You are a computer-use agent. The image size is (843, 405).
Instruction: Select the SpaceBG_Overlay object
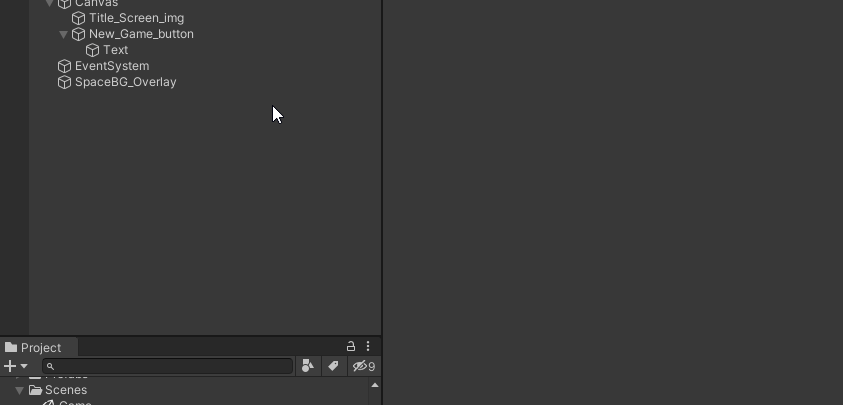pos(125,82)
